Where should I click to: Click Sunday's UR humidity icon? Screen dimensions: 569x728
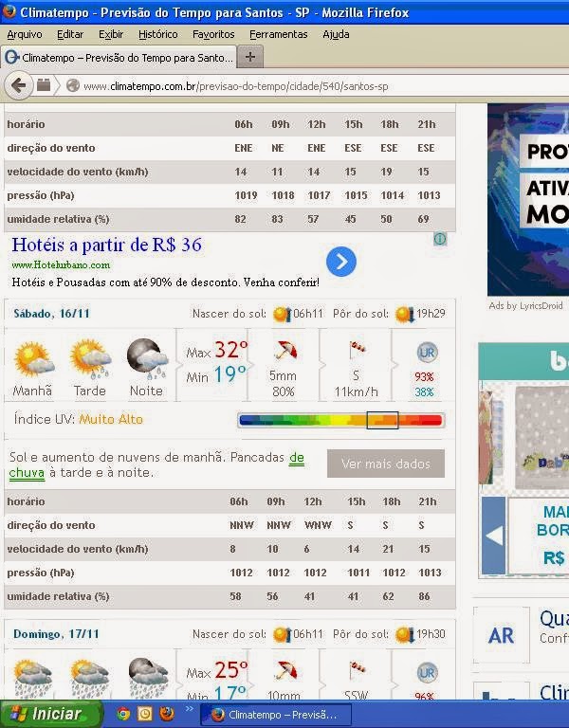pyautogui.click(x=427, y=673)
